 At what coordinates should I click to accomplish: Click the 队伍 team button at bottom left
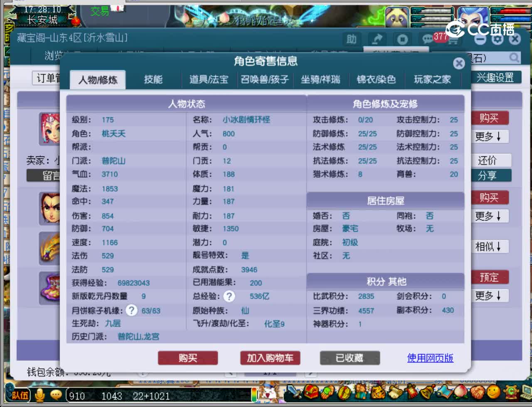coord(20,395)
